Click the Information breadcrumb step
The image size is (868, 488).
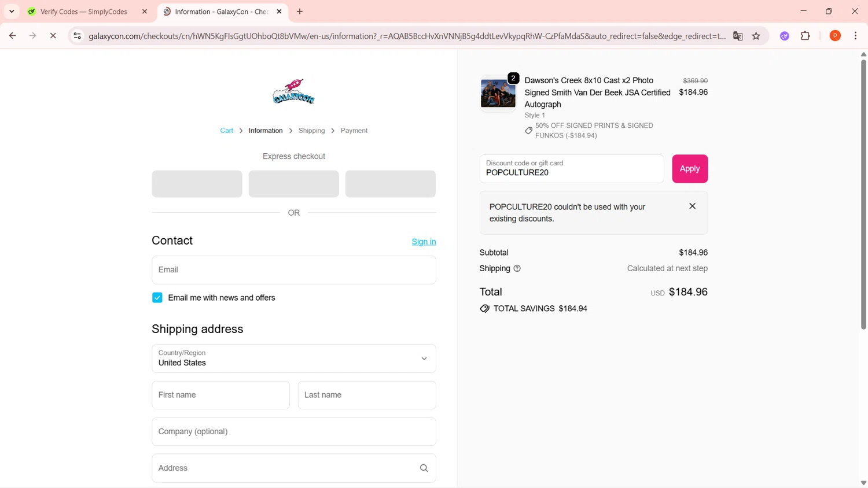[266, 131]
